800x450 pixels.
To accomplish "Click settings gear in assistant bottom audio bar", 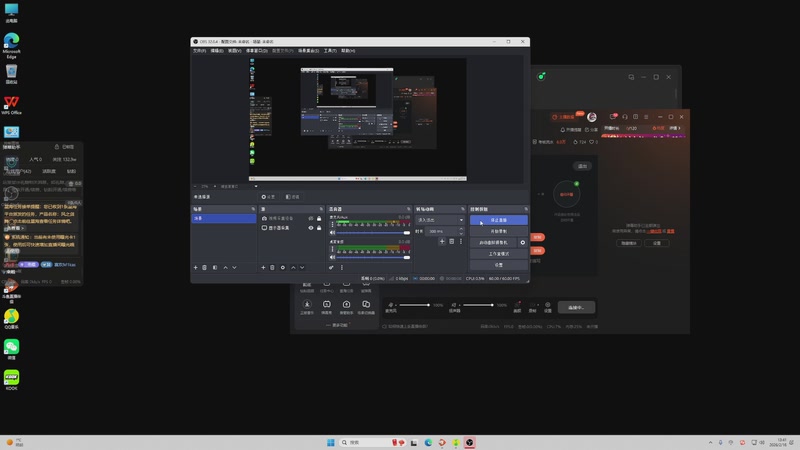I will click(x=547, y=305).
